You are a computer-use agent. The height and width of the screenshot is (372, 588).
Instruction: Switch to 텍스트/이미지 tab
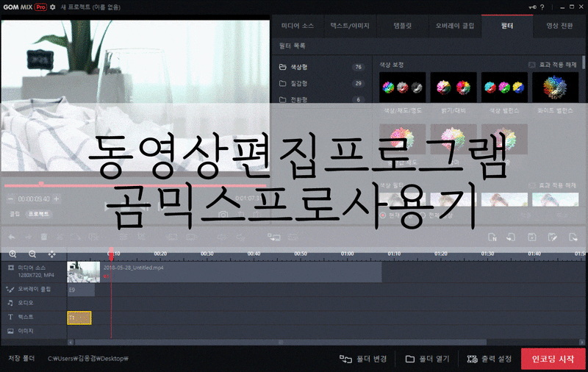[x=350, y=26]
